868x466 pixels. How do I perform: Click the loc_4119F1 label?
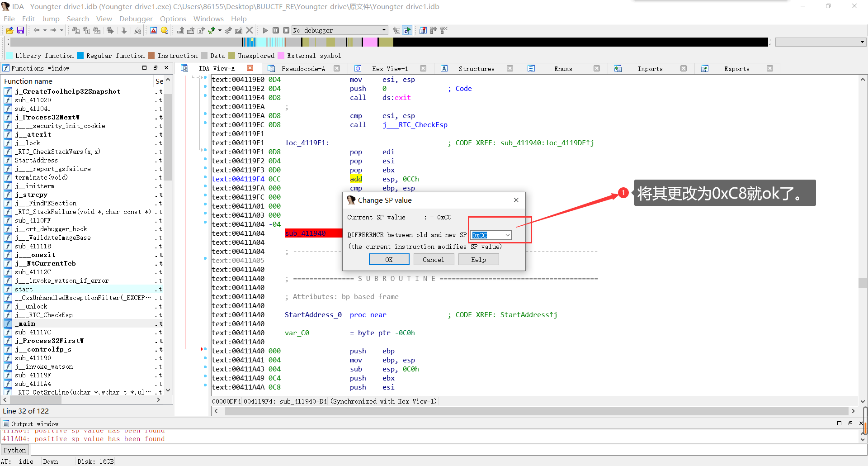pos(307,143)
